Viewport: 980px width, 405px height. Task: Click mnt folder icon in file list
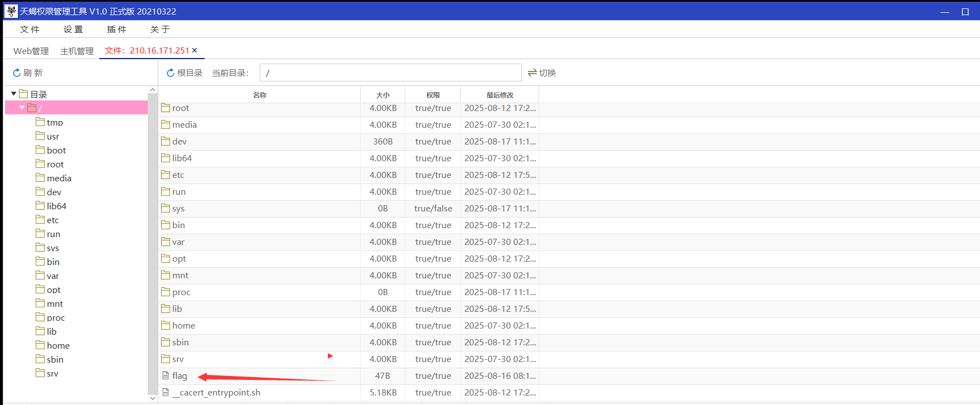click(166, 275)
